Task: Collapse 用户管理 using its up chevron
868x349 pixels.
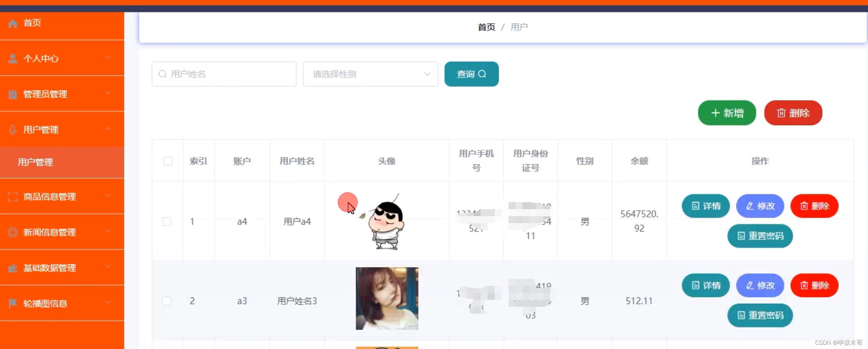Action: coord(108,129)
